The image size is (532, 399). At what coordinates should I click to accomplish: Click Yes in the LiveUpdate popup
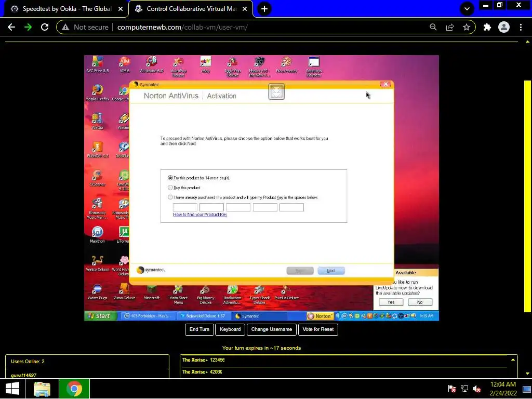click(391, 302)
